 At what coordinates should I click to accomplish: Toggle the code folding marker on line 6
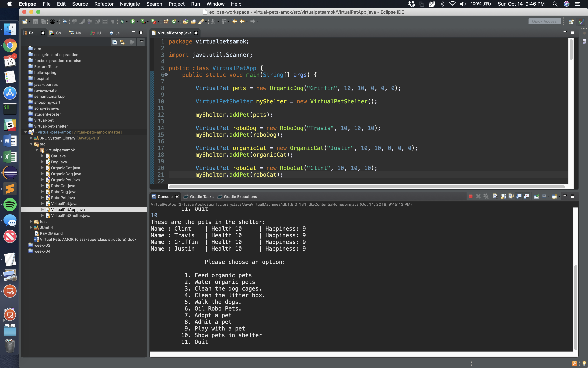coord(166,75)
